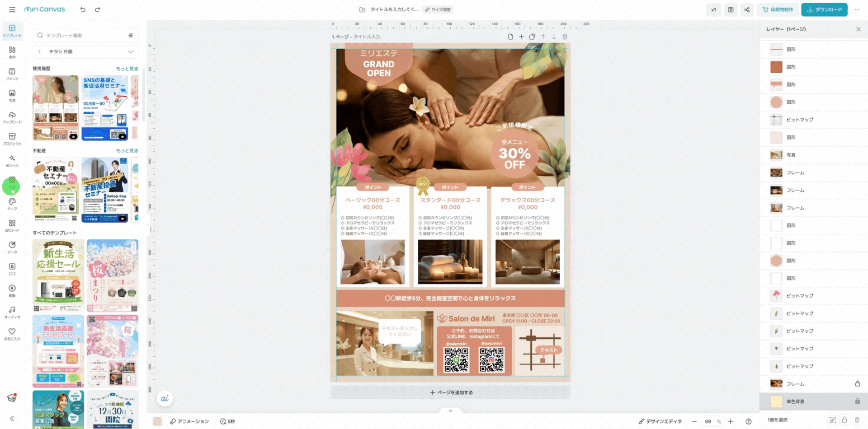Toggle the lock on 単色背景 layer
The width and height of the screenshot is (868, 429).
pos(857,401)
